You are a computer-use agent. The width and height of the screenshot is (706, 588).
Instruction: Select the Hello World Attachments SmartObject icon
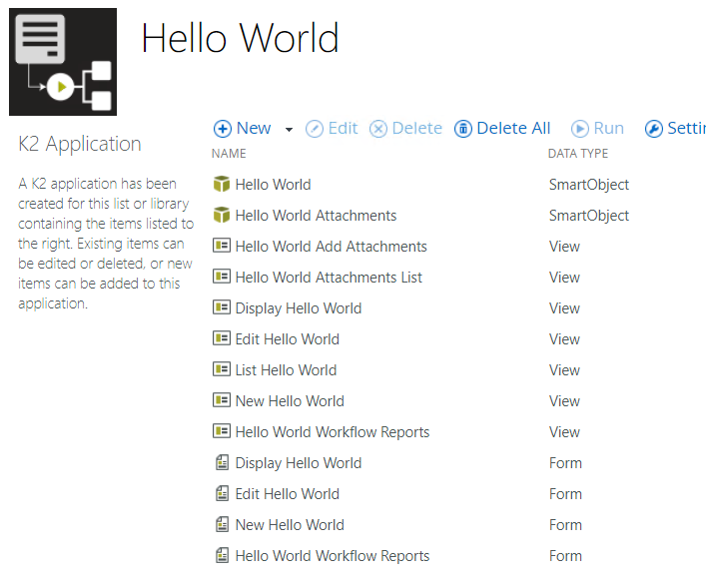click(x=222, y=216)
